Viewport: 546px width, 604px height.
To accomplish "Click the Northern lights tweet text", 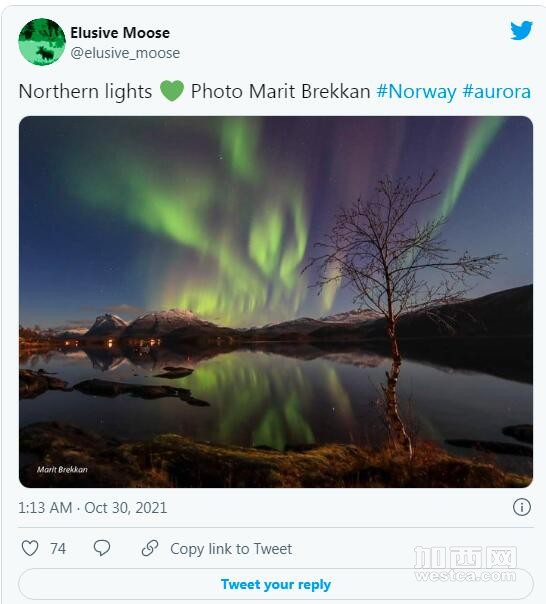I will (85, 92).
